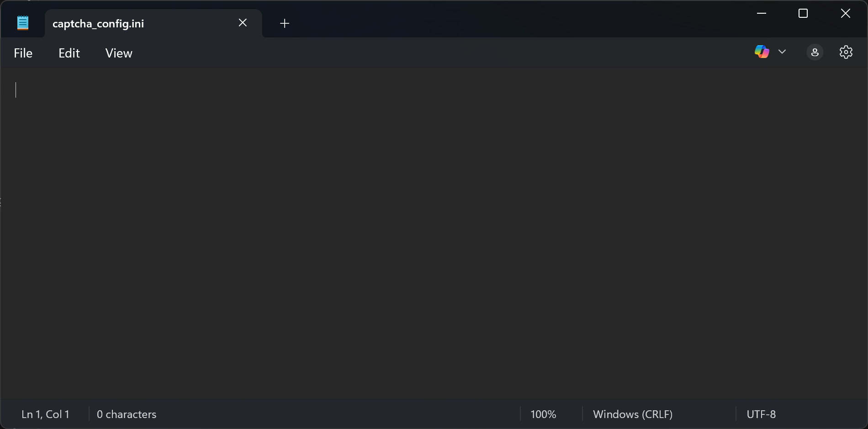
Task: Click inside the empty text editing area
Action: pos(434,233)
